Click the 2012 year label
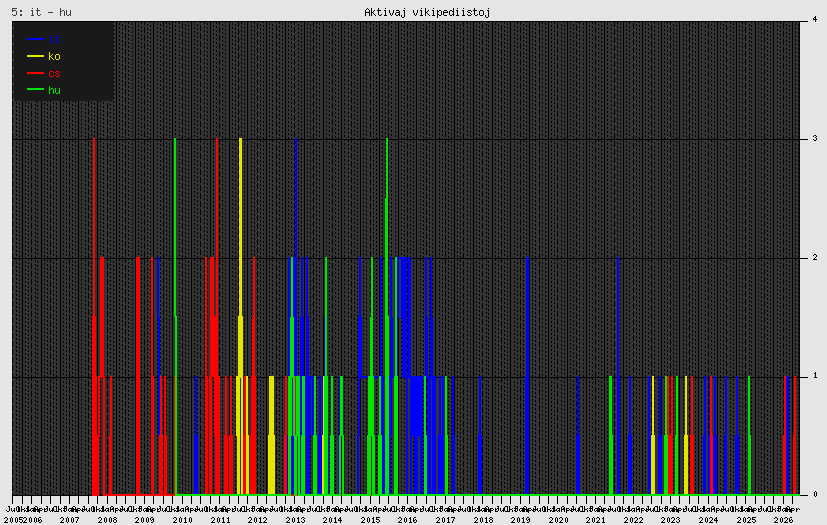Image resolution: width=827 pixels, height=525 pixels. tap(257, 520)
